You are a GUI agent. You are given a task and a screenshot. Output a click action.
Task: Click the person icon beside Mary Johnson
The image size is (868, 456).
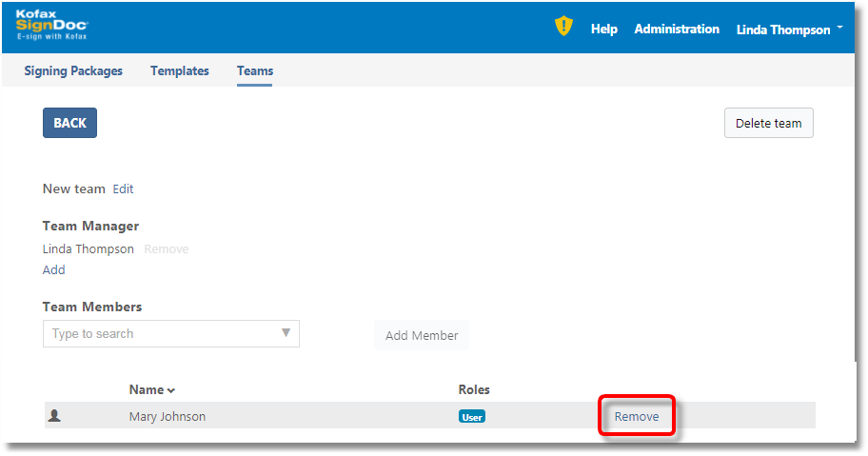click(x=54, y=416)
